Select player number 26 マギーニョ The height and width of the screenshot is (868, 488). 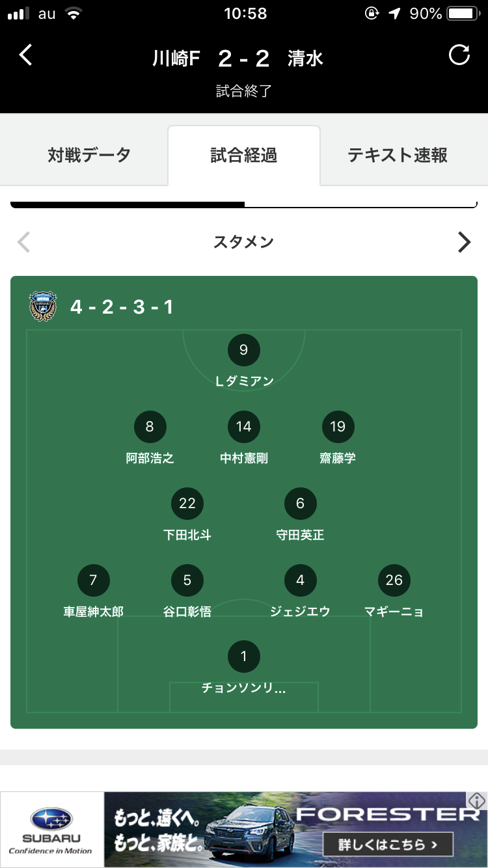tap(394, 580)
